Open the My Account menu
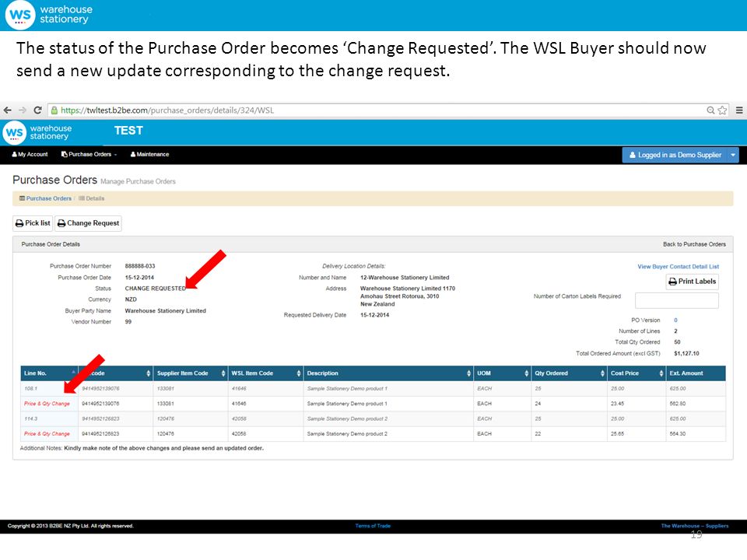The image size is (747, 560). click(30, 154)
